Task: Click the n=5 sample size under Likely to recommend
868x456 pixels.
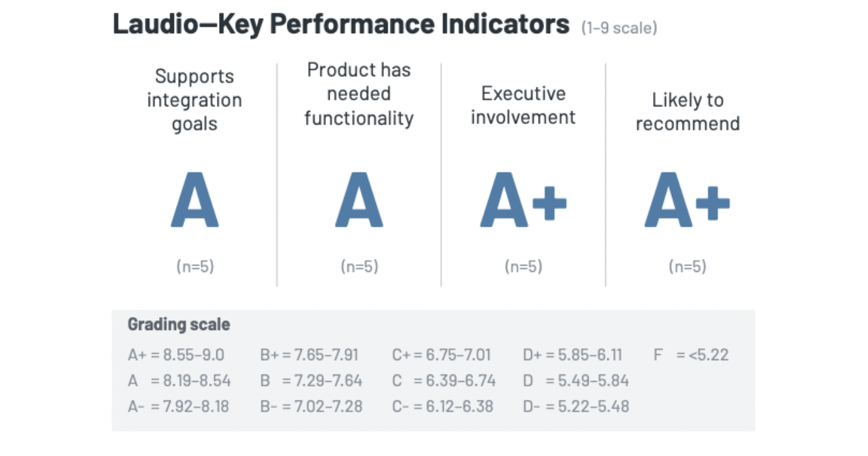Action: [687, 266]
